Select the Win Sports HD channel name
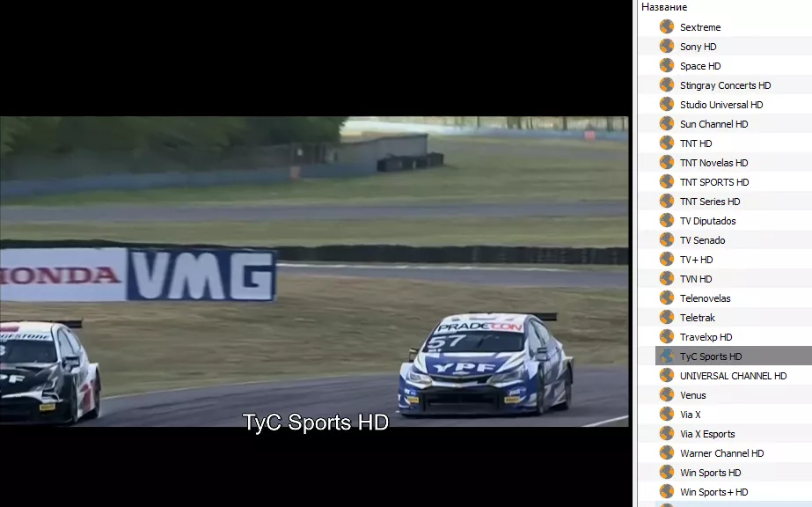Screen dimensions: 812x507 pyautogui.click(x=711, y=473)
